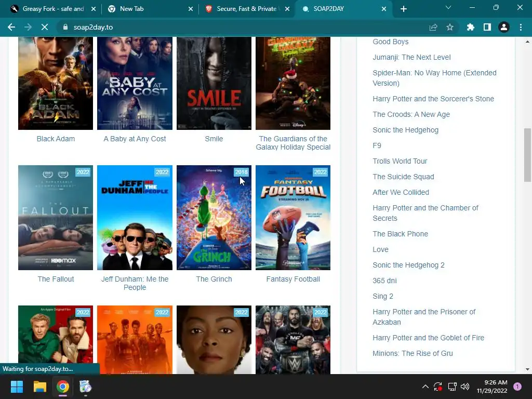Image resolution: width=532 pixels, height=399 pixels.
Task: Open The Suicide Squad link
Action: 403,177
